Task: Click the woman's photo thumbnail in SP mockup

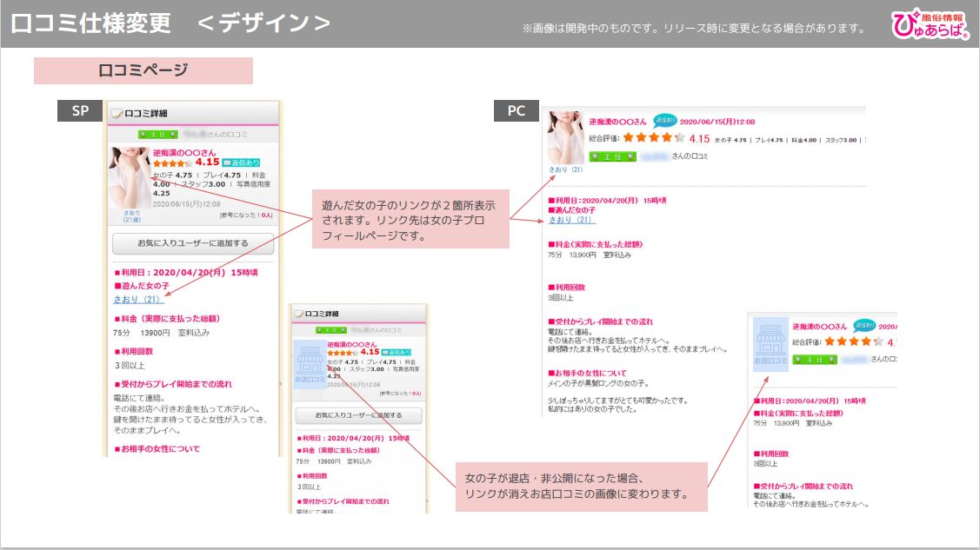Action: (x=130, y=177)
